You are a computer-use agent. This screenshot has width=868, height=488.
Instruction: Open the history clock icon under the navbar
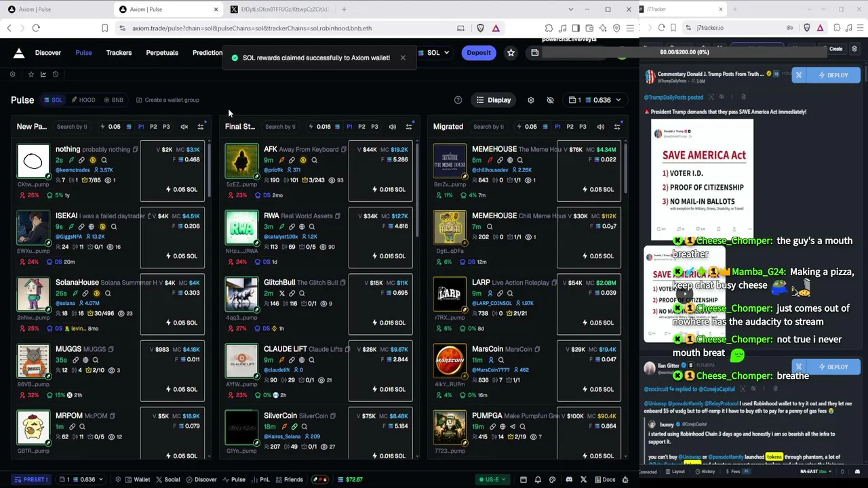(x=56, y=74)
